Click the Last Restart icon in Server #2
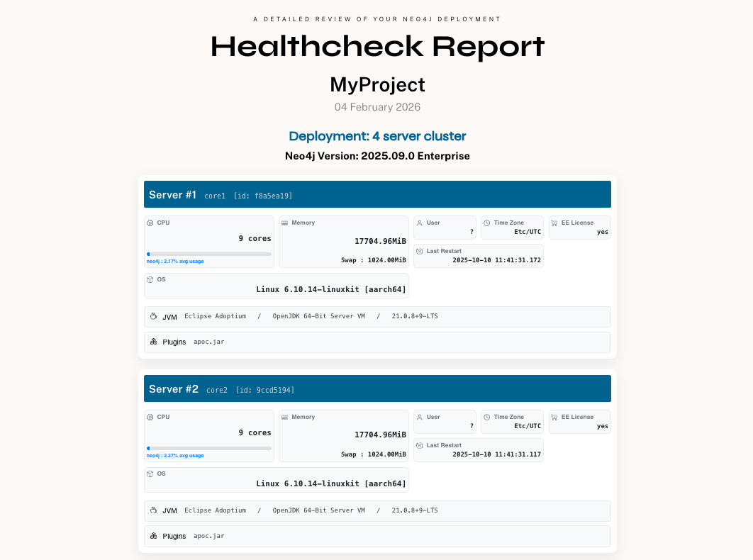Screen dimensions: 753x560 [x=419, y=446]
